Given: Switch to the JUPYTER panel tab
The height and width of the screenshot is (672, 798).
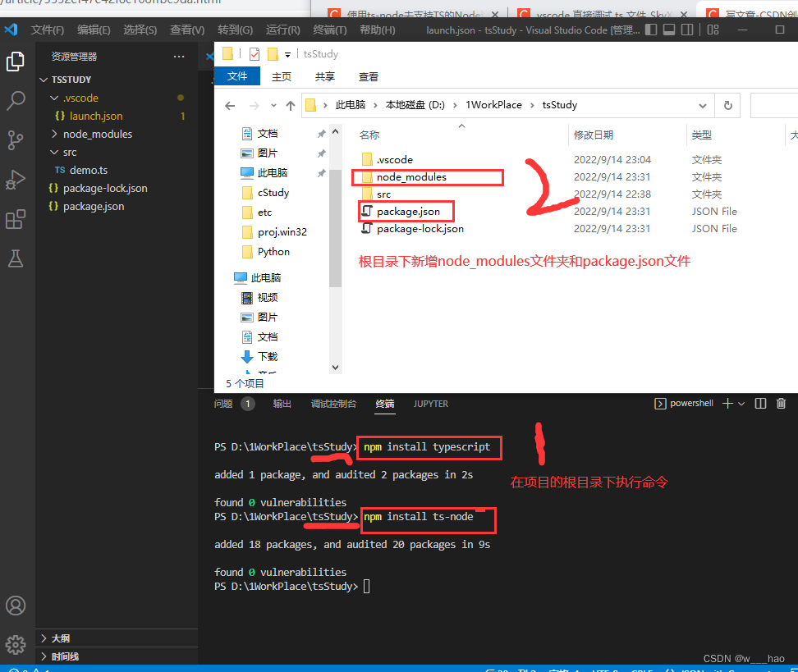Looking at the screenshot, I should point(430,404).
